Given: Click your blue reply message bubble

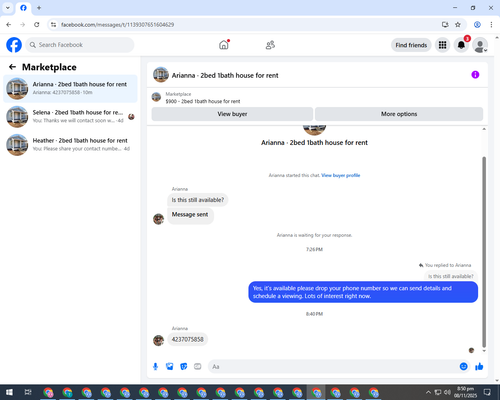Looking at the screenshot, I should [363, 292].
